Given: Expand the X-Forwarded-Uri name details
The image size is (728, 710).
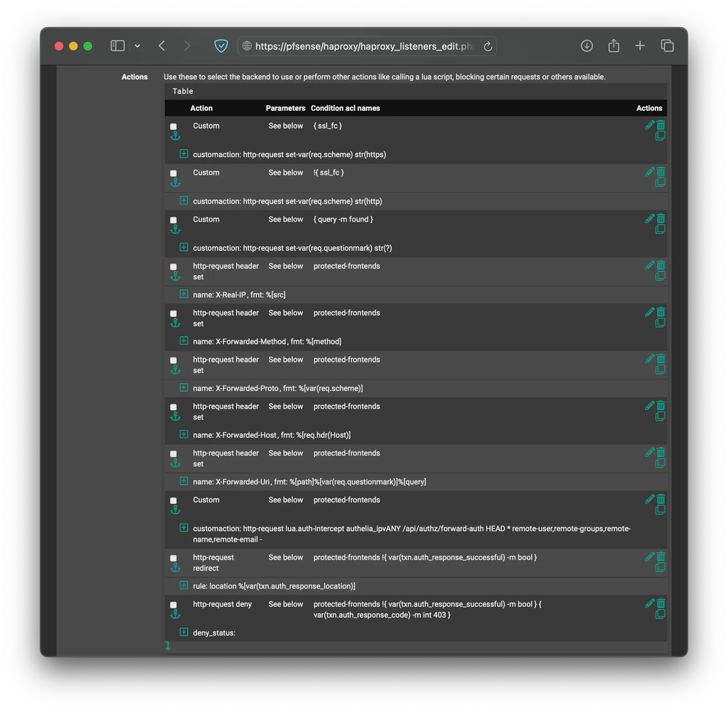Looking at the screenshot, I should coord(183,481).
